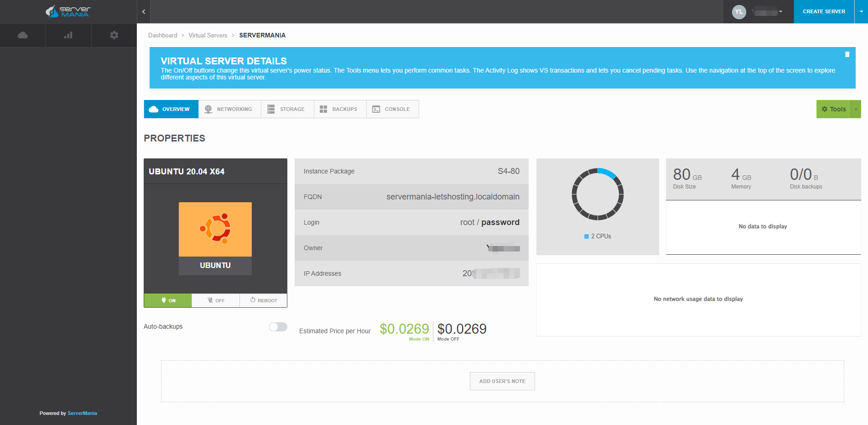
Task: Click the ServerMania logo
Action: [x=68, y=11]
